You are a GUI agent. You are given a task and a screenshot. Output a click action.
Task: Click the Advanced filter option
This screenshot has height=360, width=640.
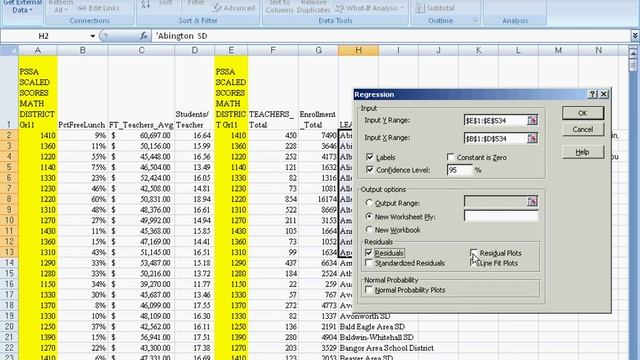pyautogui.click(x=234, y=8)
